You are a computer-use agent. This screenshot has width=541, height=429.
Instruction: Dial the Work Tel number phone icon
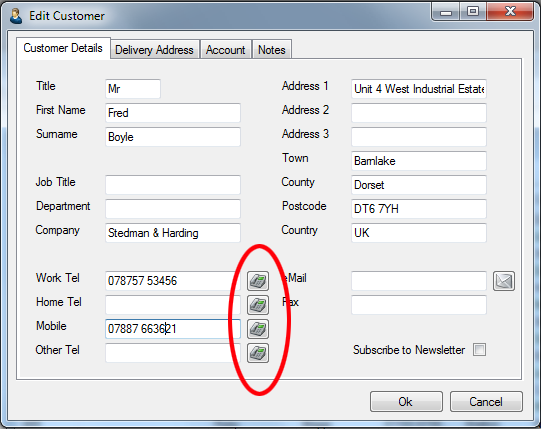258,281
